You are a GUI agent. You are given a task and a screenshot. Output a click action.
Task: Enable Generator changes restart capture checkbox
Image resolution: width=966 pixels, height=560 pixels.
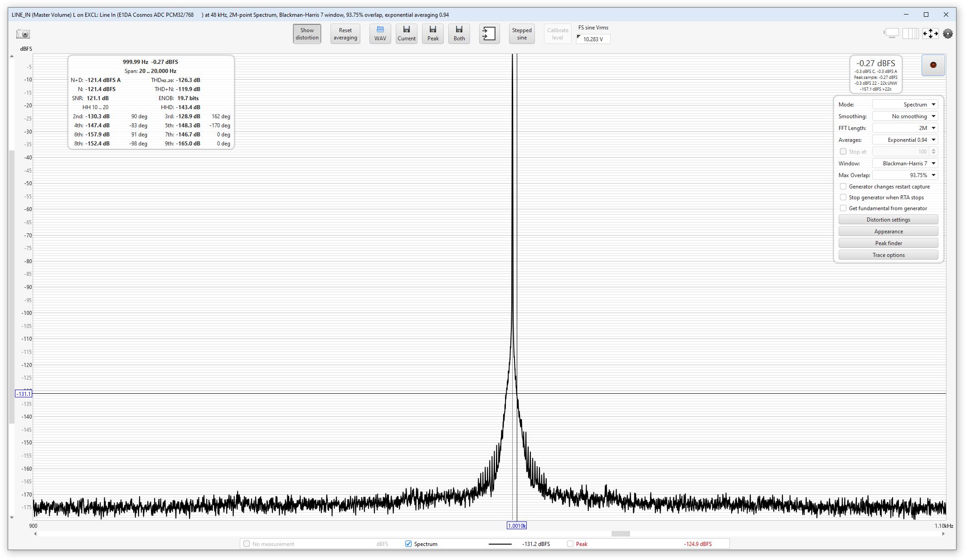(843, 187)
